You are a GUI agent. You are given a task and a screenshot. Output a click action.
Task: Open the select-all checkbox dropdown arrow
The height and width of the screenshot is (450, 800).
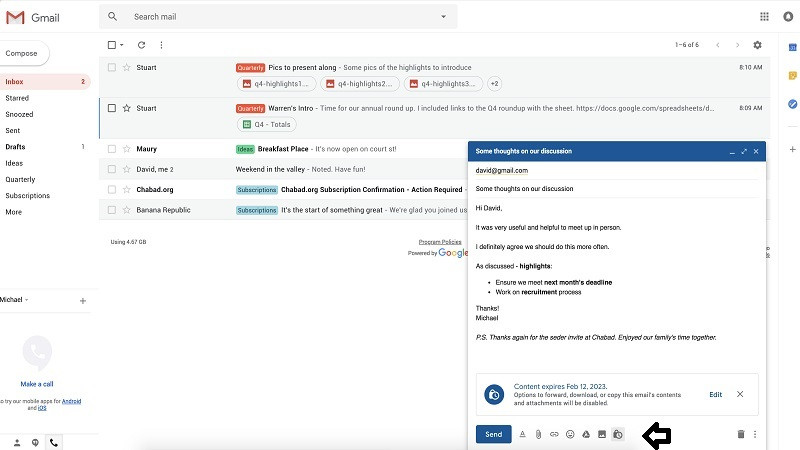click(x=121, y=45)
